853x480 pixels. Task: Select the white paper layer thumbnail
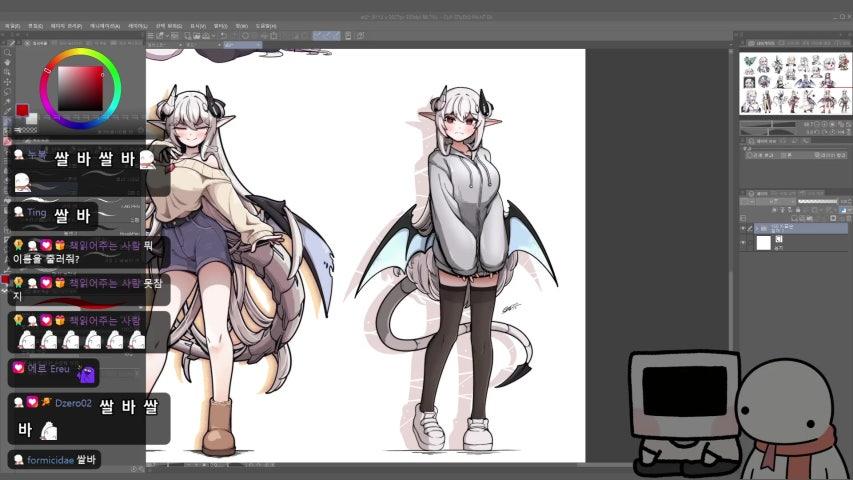[x=764, y=242]
